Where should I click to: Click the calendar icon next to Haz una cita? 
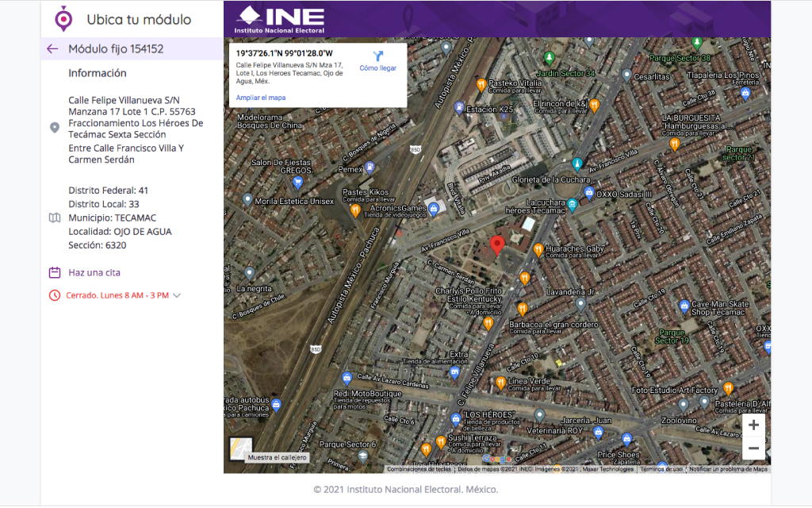click(55, 273)
